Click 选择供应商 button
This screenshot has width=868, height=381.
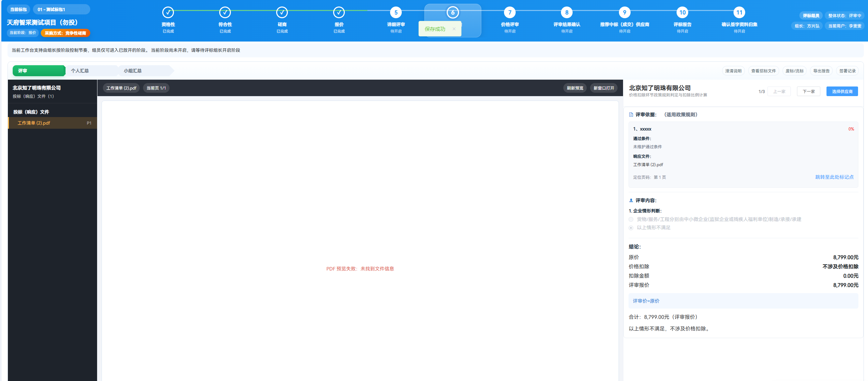pyautogui.click(x=842, y=91)
